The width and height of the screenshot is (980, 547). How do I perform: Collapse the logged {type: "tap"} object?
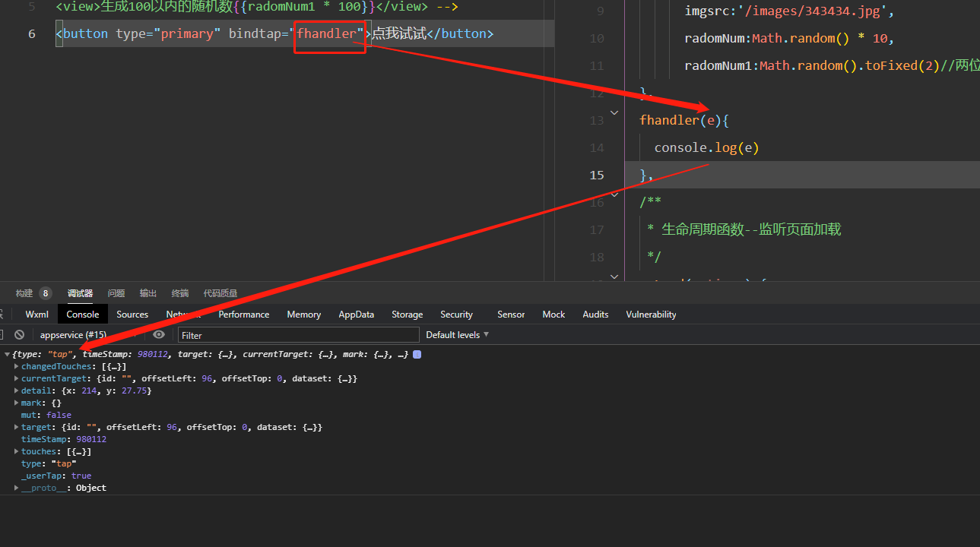click(x=8, y=355)
